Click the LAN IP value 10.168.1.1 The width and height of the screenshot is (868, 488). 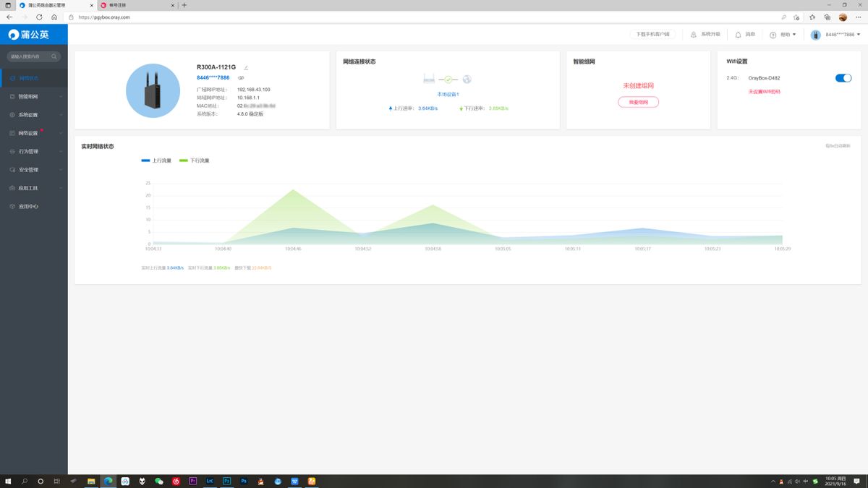pos(248,97)
